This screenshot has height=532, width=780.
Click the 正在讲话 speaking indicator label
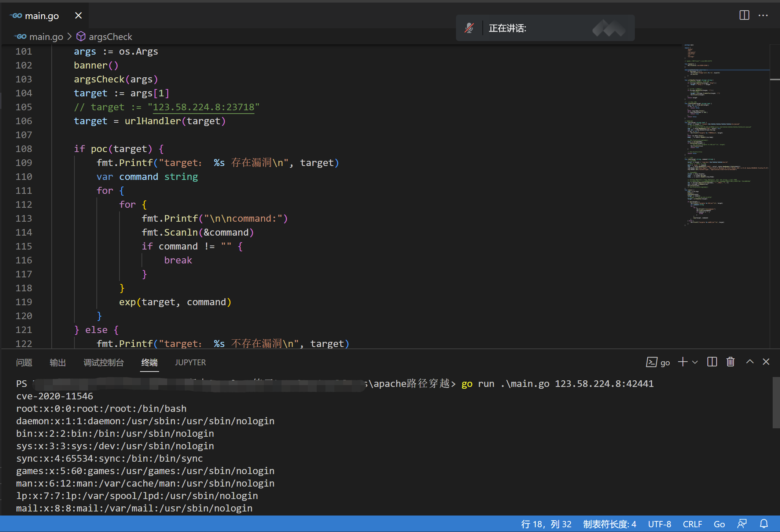click(x=508, y=28)
